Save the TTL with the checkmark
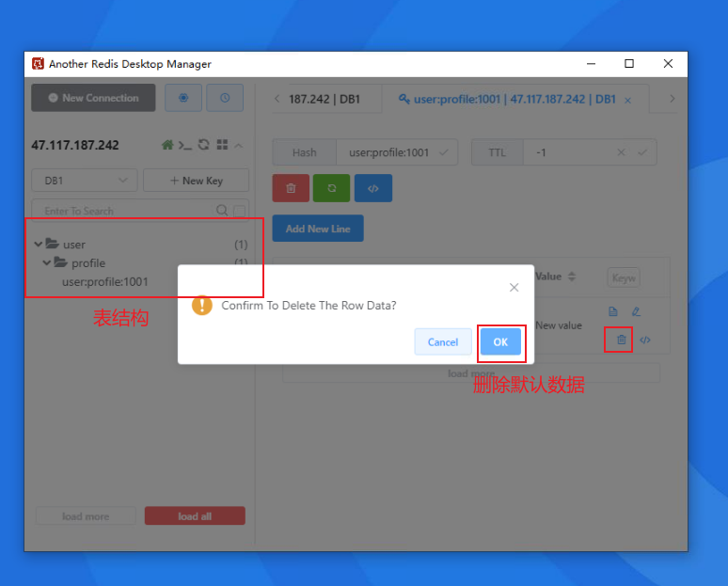Screen dimensions: 728x586 [642, 152]
